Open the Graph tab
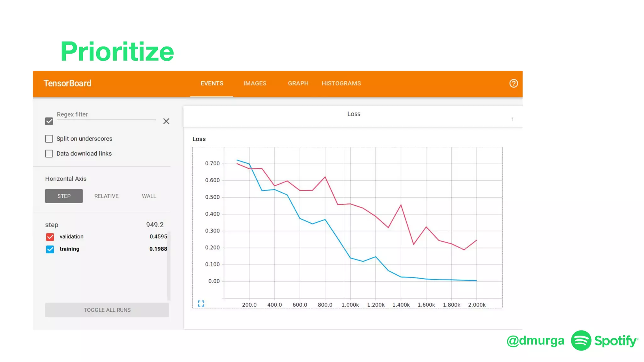Screen dimensions: 644x362 point(298,84)
